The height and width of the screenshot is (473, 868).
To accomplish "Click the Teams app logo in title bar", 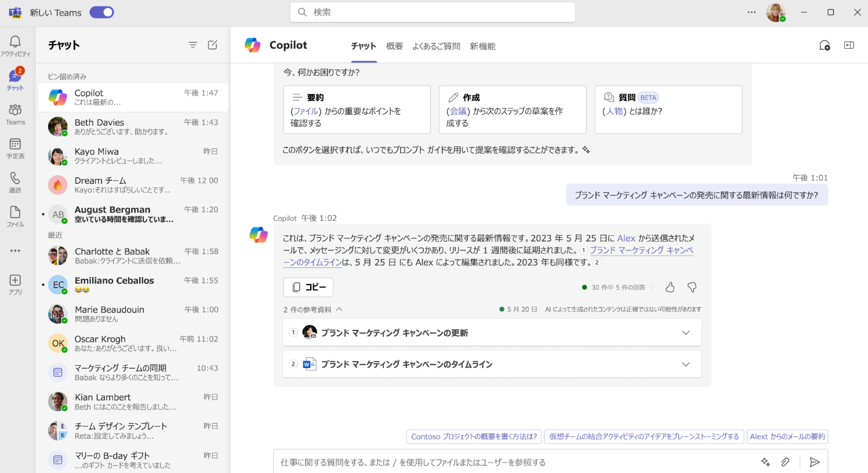I will pos(15,12).
